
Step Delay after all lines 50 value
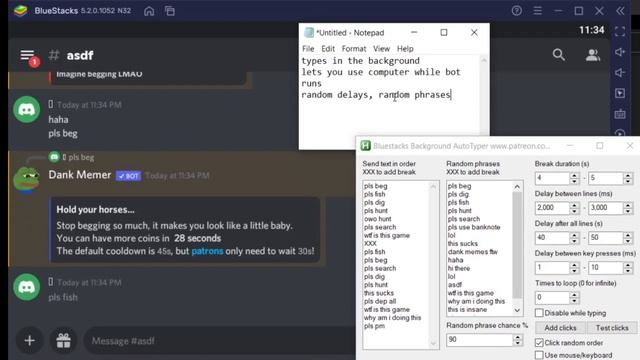pyautogui.click(x=628, y=238)
